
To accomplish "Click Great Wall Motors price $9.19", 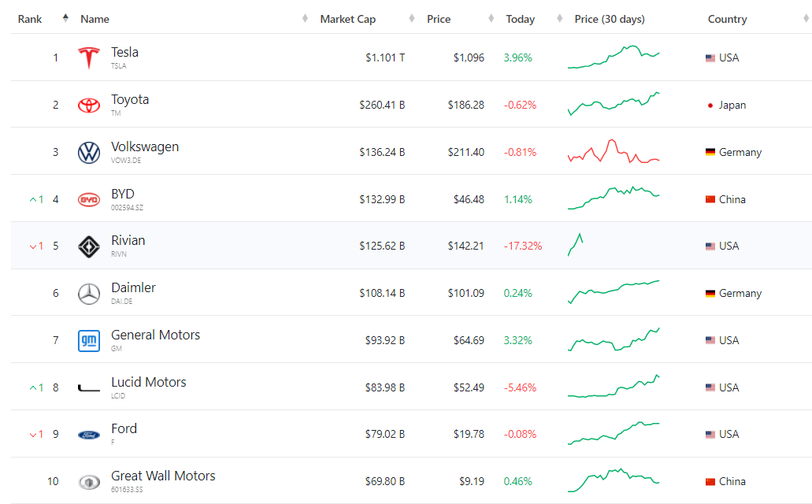I will pos(472,481).
